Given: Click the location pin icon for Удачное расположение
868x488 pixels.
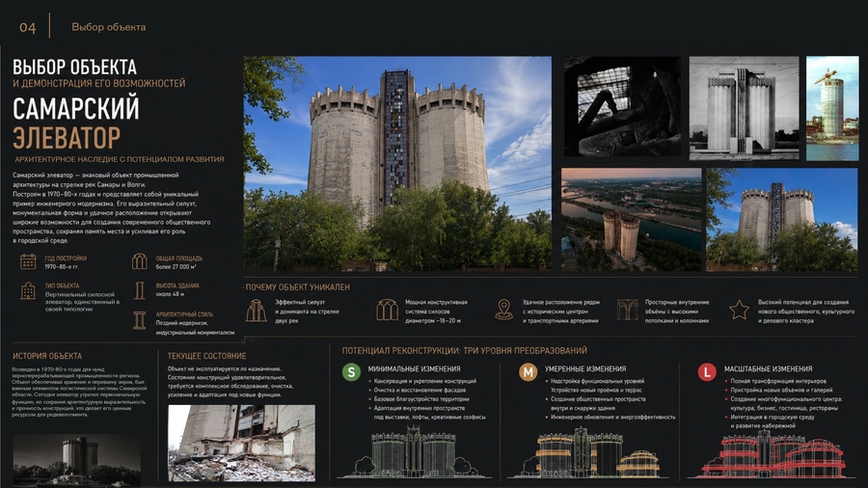Looking at the screenshot, I should [503, 310].
